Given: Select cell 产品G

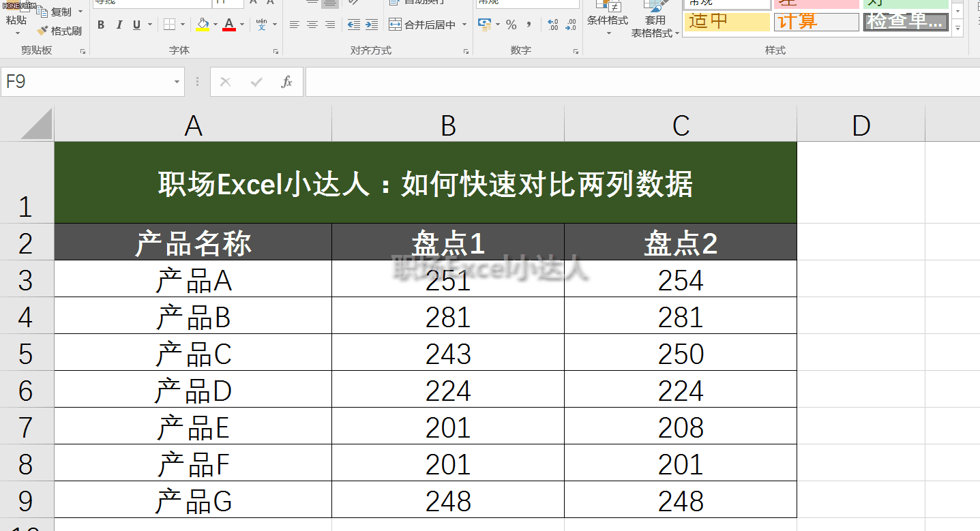Looking at the screenshot, I should click(193, 500).
